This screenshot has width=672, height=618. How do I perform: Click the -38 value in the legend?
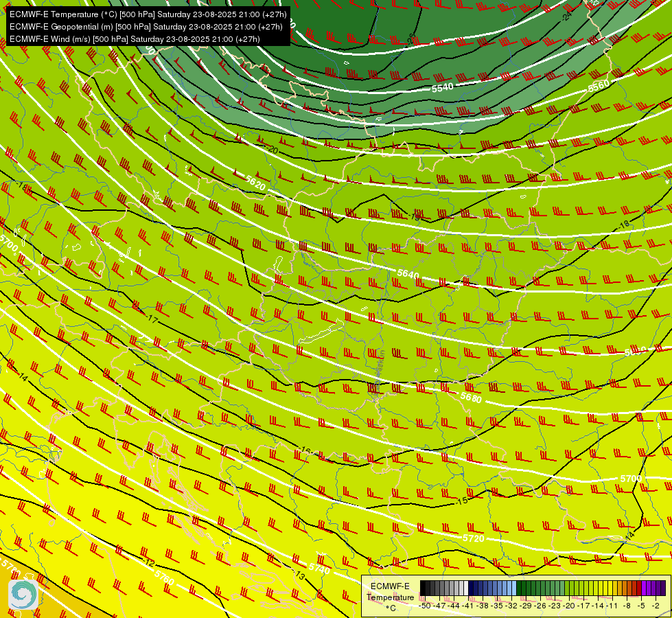point(483,606)
